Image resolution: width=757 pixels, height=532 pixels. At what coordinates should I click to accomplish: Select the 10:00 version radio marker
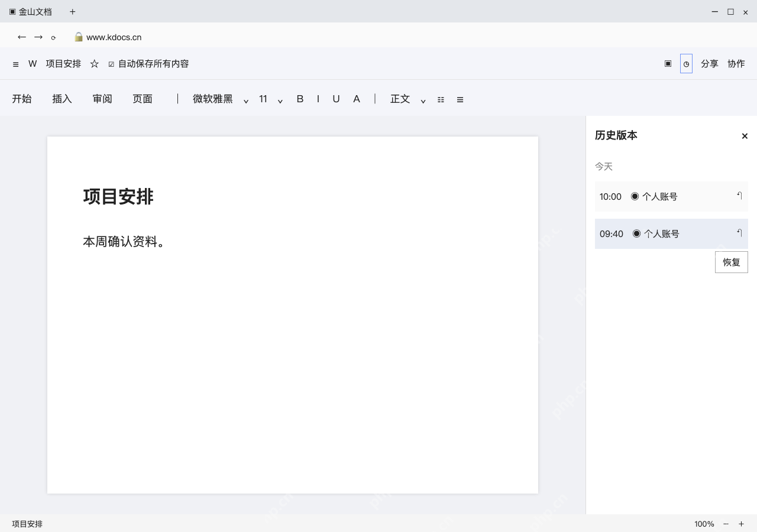click(635, 196)
